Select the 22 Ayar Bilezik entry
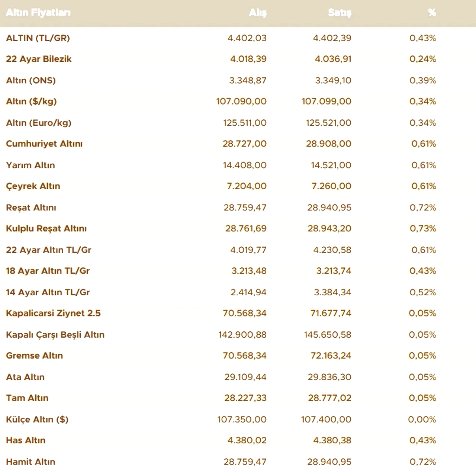 [238, 59]
